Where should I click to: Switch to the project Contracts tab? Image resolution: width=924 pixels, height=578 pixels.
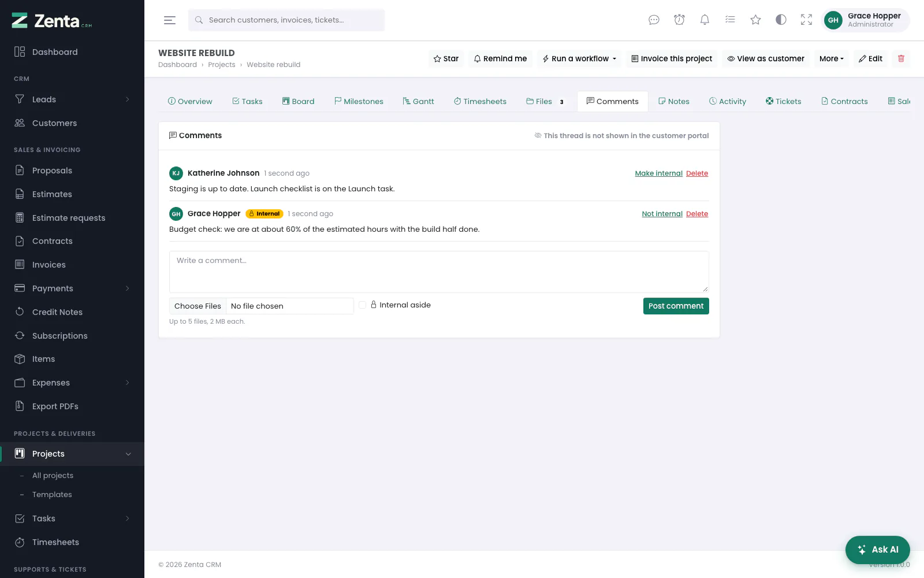pos(844,101)
